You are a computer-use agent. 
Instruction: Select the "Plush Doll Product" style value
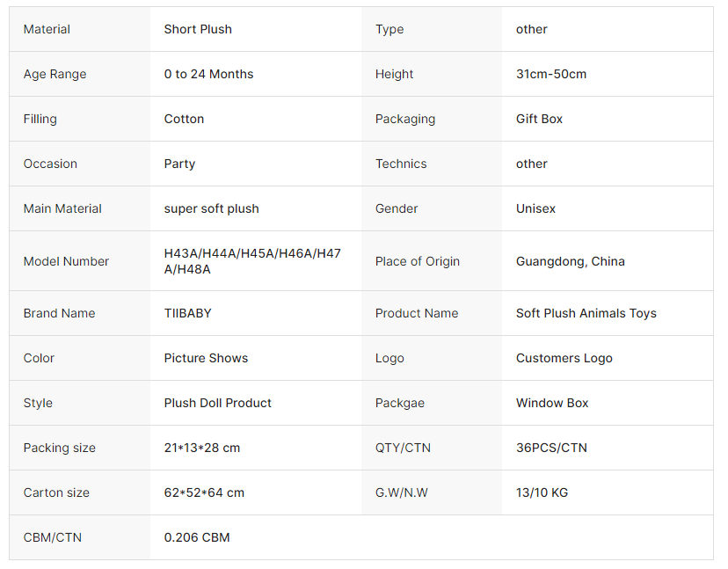217,403
